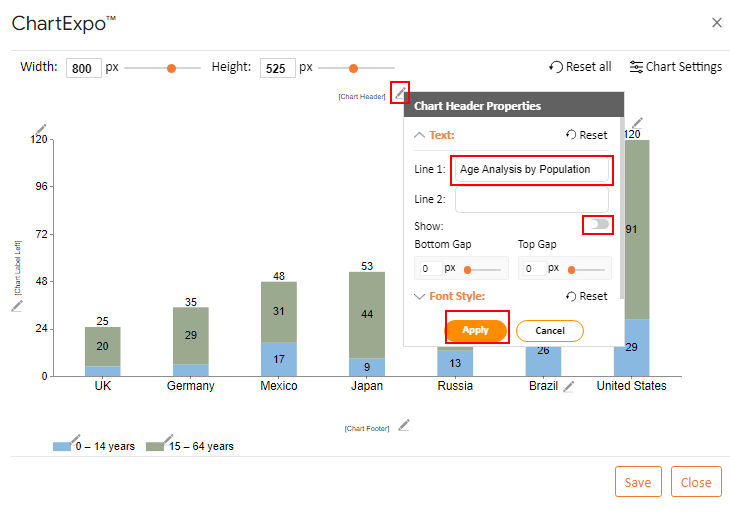This screenshot has height=516, width=730.
Task: Click the Japan bar's green segment labeled 44
Action: coord(367,315)
